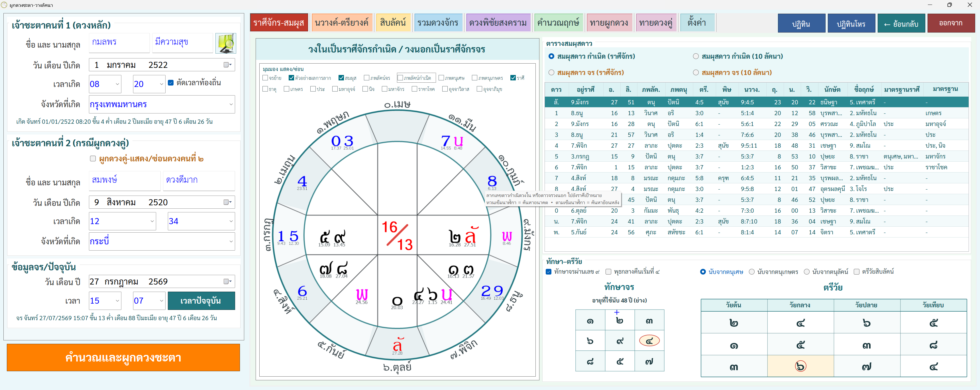980x390 pixels.
Task: Click the app icon in title bar
Action: (x=4, y=5)
